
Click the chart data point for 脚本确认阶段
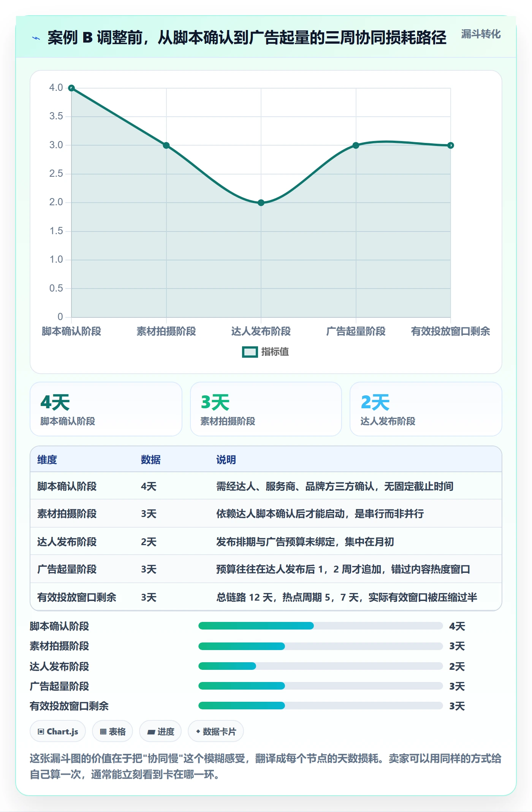[71, 88]
